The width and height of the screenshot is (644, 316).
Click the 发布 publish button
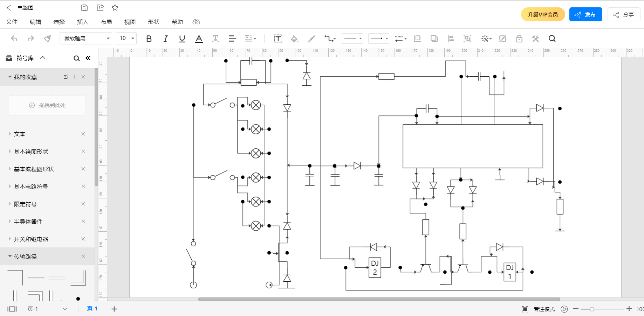pos(585,14)
